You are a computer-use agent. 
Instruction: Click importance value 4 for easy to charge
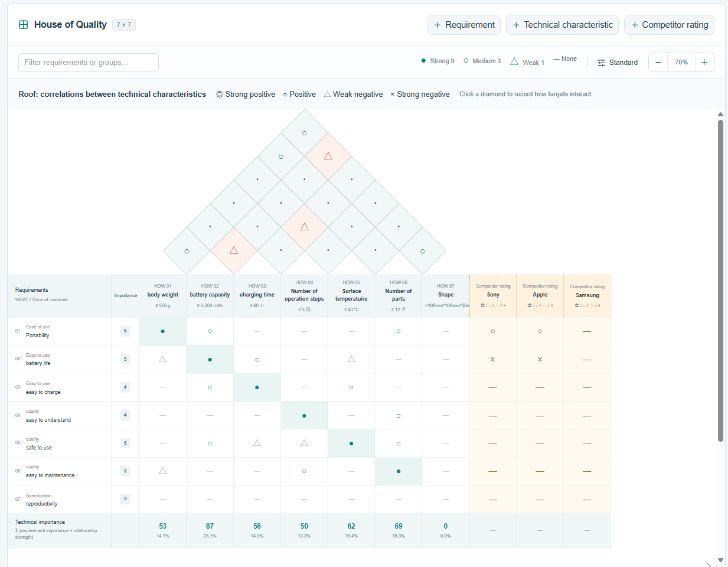coord(125,387)
